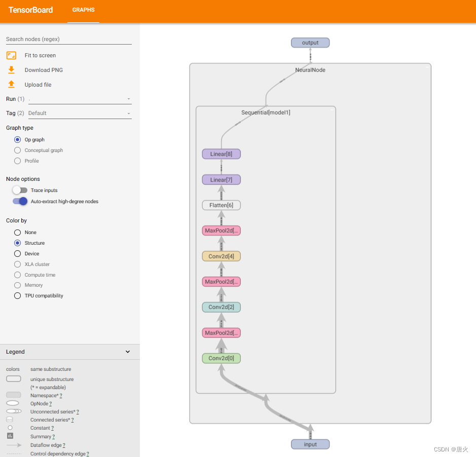This screenshot has height=457, width=476.
Task: Click the Connected series stacked legend icon
Action: (x=10, y=420)
